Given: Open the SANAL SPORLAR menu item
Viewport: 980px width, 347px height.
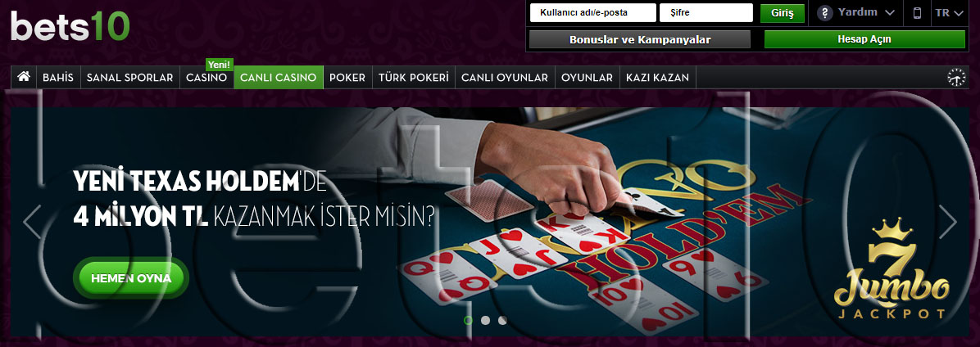Looking at the screenshot, I should pos(130,78).
